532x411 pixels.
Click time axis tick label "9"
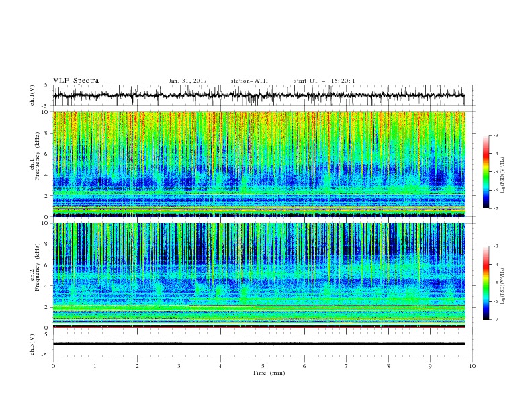430,366
